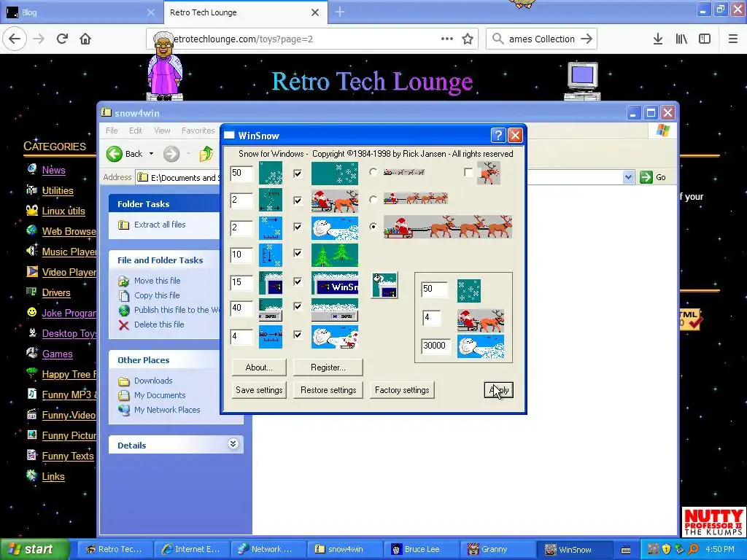Click the Back arrow in snow4win window

point(115,154)
